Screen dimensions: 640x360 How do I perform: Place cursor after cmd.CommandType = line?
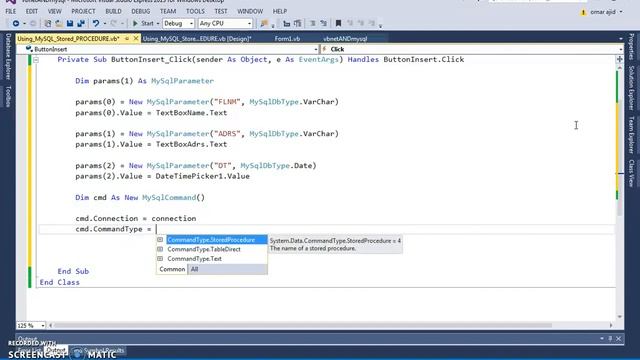[x=156, y=229]
